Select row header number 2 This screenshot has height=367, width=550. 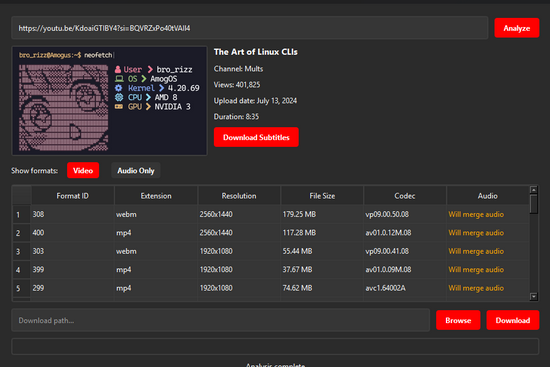(x=21, y=233)
